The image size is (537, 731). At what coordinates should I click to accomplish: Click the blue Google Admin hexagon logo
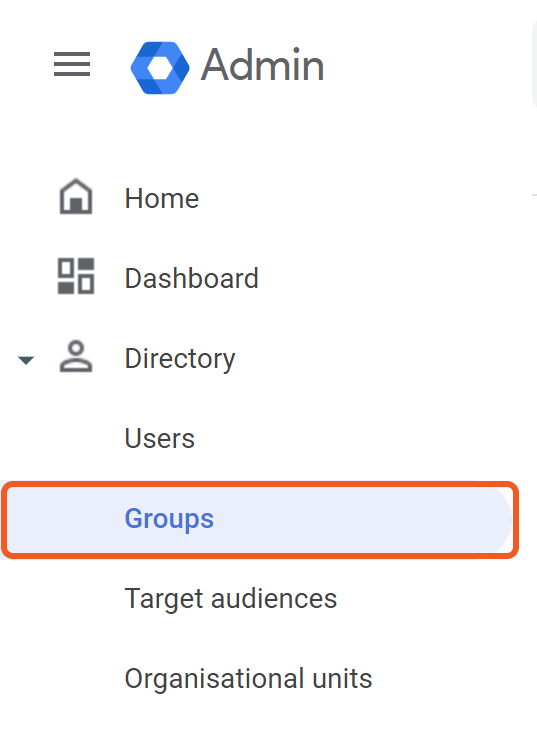(160, 68)
